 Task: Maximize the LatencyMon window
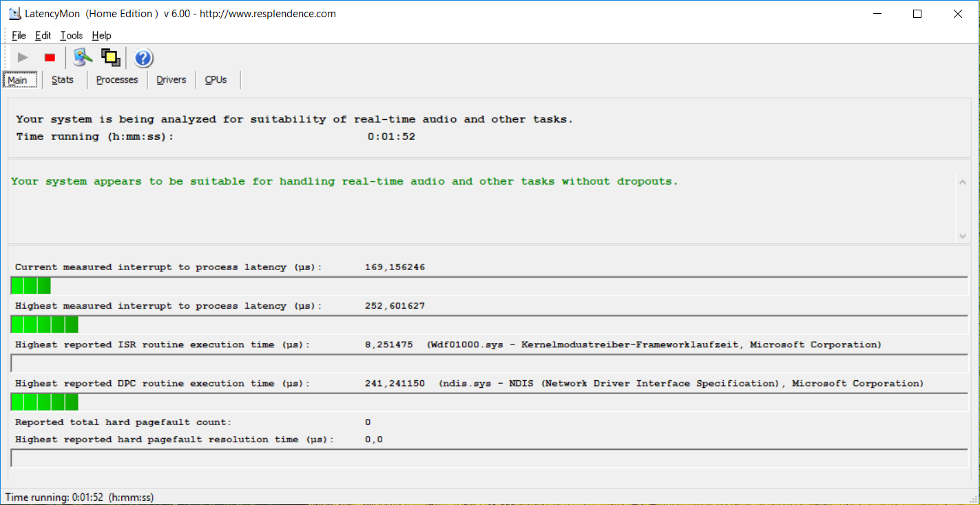pos(917,14)
